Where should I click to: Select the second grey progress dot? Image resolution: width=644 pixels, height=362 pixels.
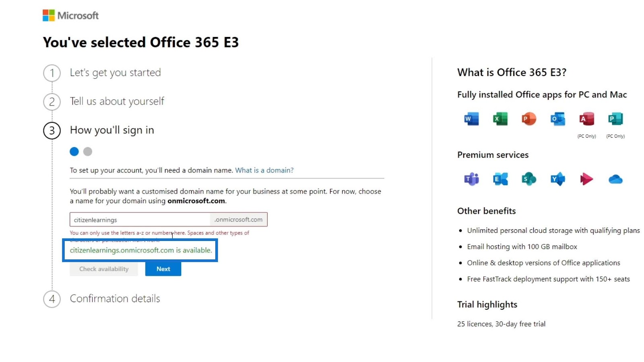(x=88, y=152)
